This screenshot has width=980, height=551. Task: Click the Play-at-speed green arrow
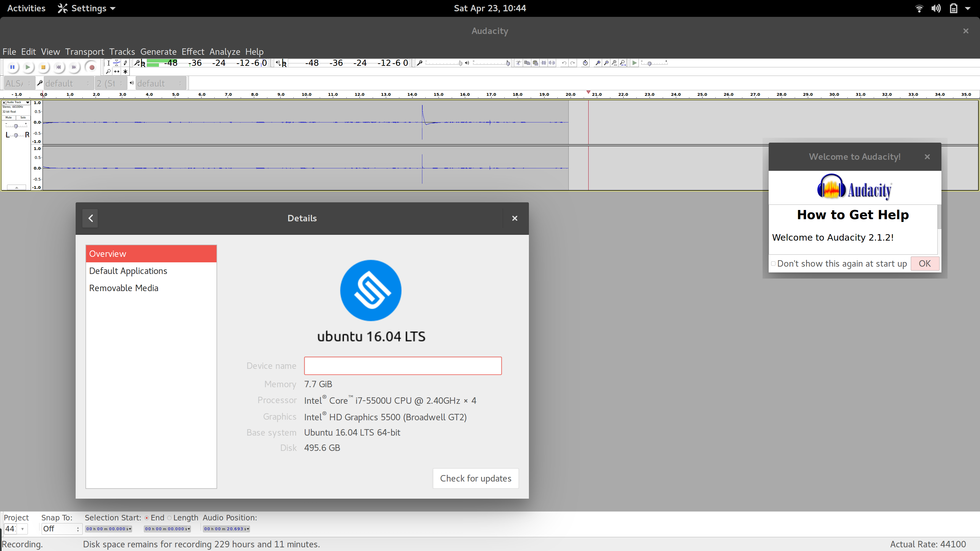(x=635, y=63)
